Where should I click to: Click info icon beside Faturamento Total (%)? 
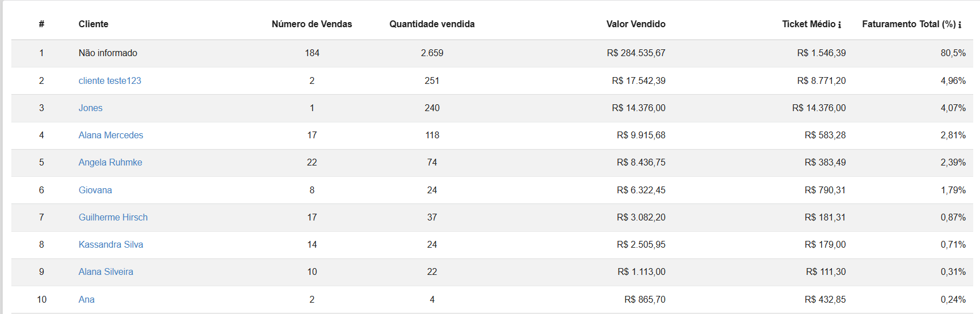(x=960, y=25)
